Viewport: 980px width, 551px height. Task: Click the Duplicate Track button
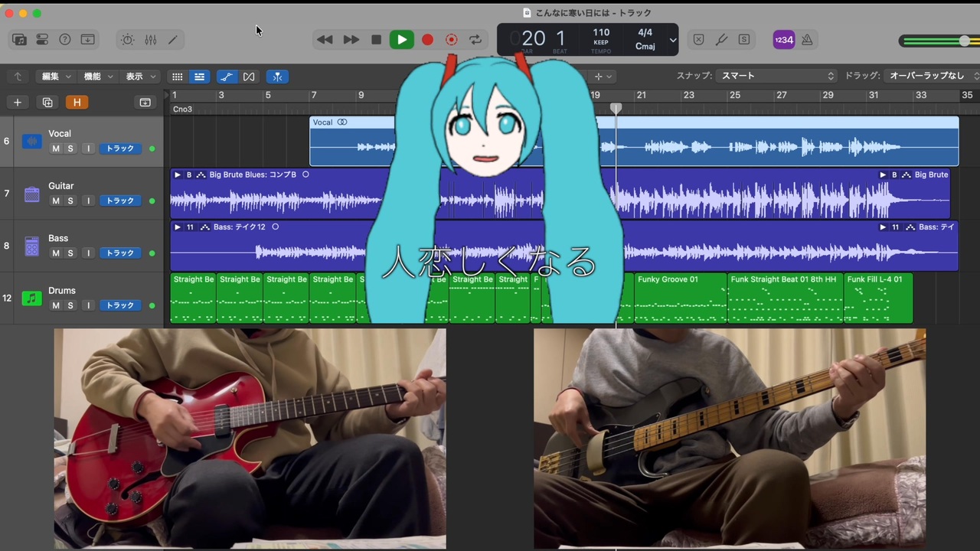click(x=47, y=103)
